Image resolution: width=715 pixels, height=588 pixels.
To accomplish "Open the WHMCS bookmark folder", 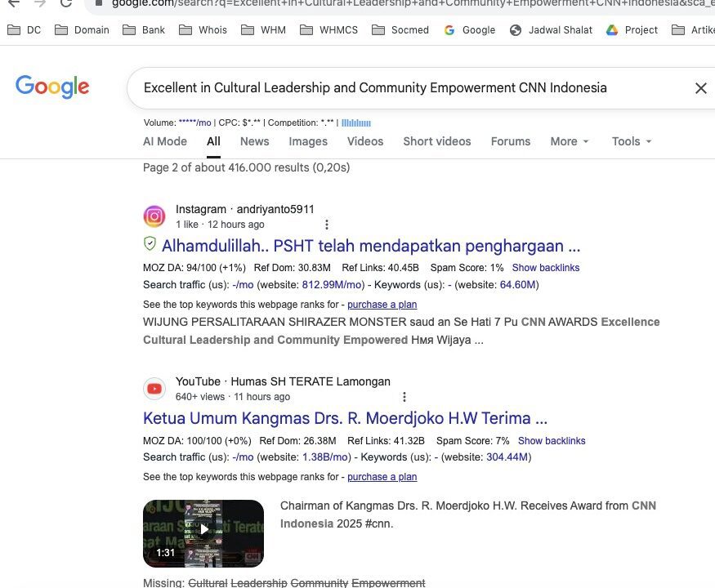I will tap(329, 30).
